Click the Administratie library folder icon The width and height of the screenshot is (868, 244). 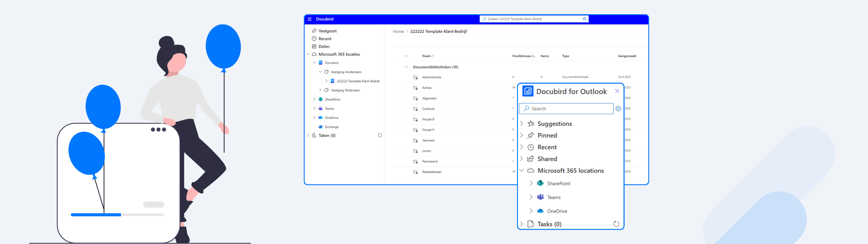pyautogui.click(x=415, y=77)
